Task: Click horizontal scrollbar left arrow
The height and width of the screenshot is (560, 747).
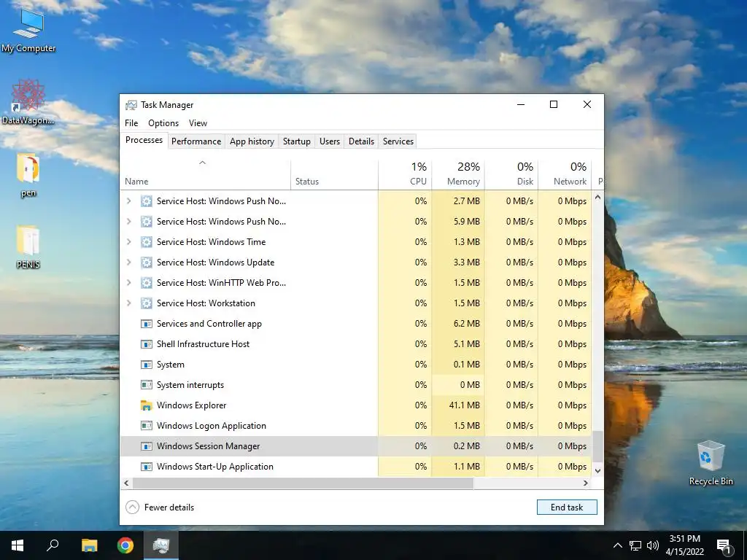Action: [126, 483]
